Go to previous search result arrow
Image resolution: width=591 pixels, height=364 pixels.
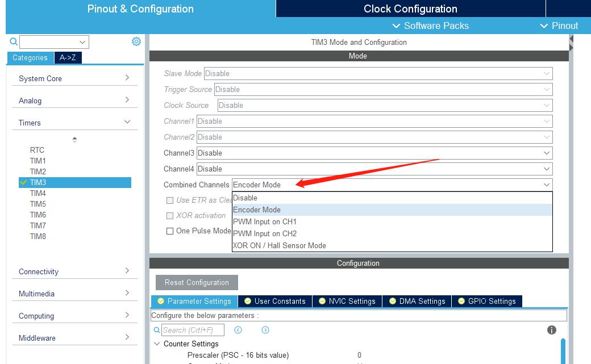coord(238,330)
